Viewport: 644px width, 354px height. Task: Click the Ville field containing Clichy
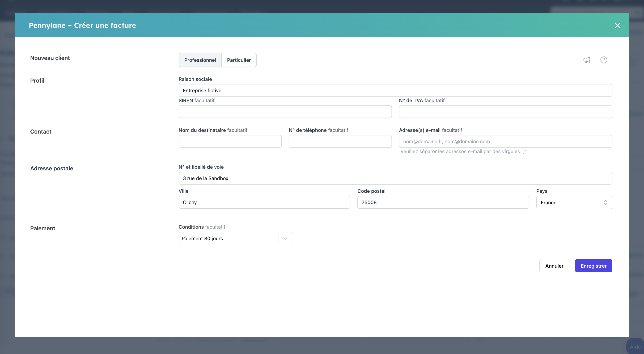coord(264,202)
